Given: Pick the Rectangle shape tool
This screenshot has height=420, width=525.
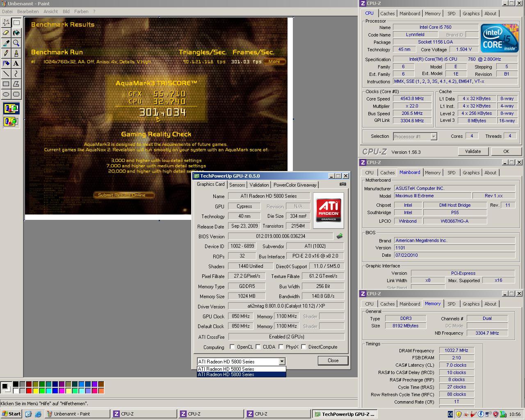Looking at the screenshot, I should [6, 84].
